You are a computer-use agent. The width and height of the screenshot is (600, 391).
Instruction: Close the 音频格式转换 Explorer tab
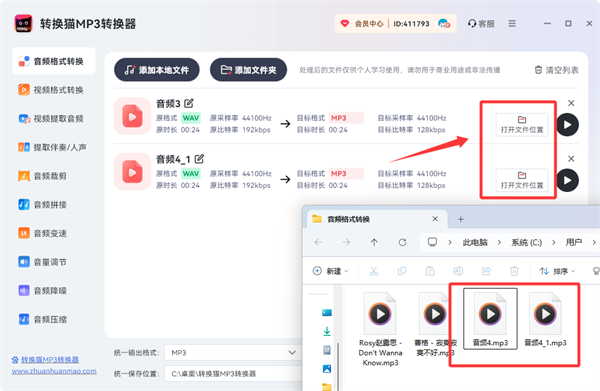pos(435,219)
